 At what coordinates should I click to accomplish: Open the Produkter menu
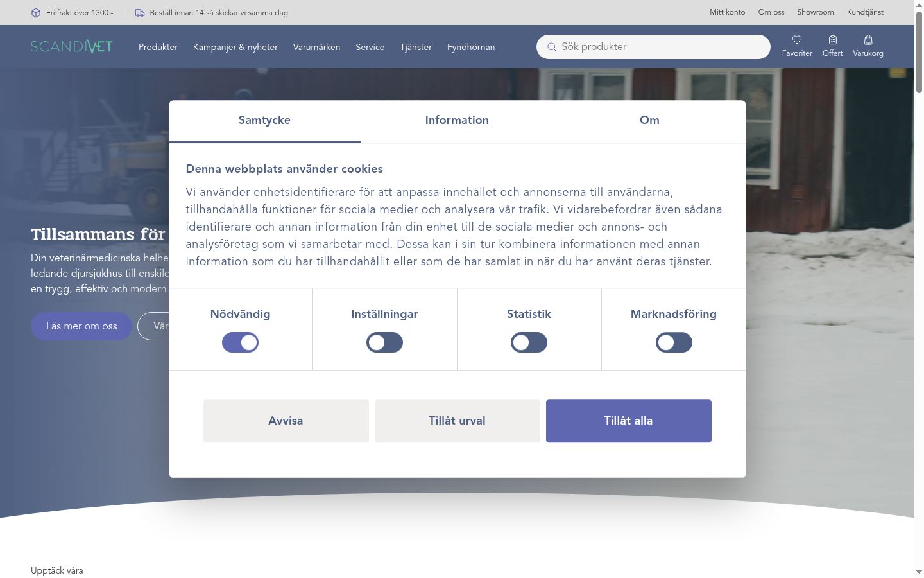click(x=158, y=47)
